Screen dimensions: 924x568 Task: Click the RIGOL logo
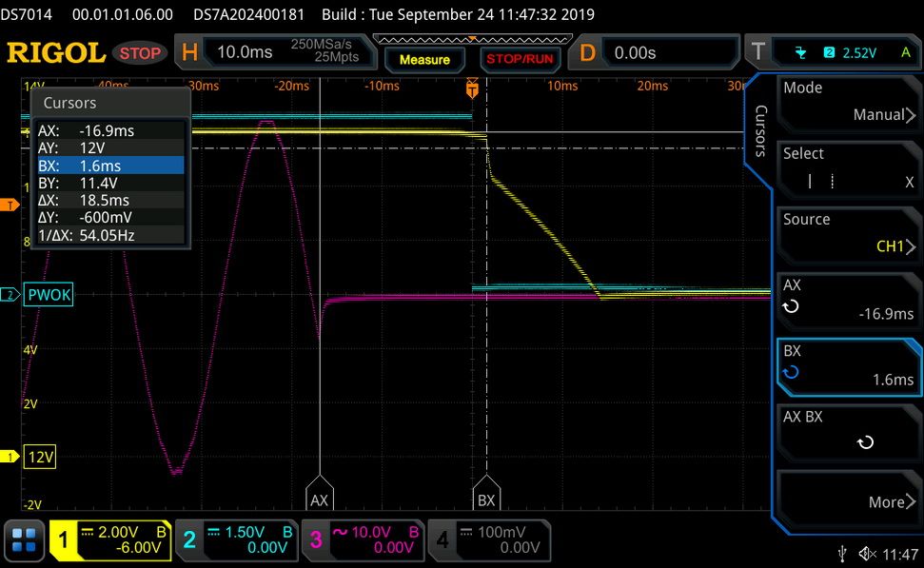pyautogui.click(x=56, y=53)
